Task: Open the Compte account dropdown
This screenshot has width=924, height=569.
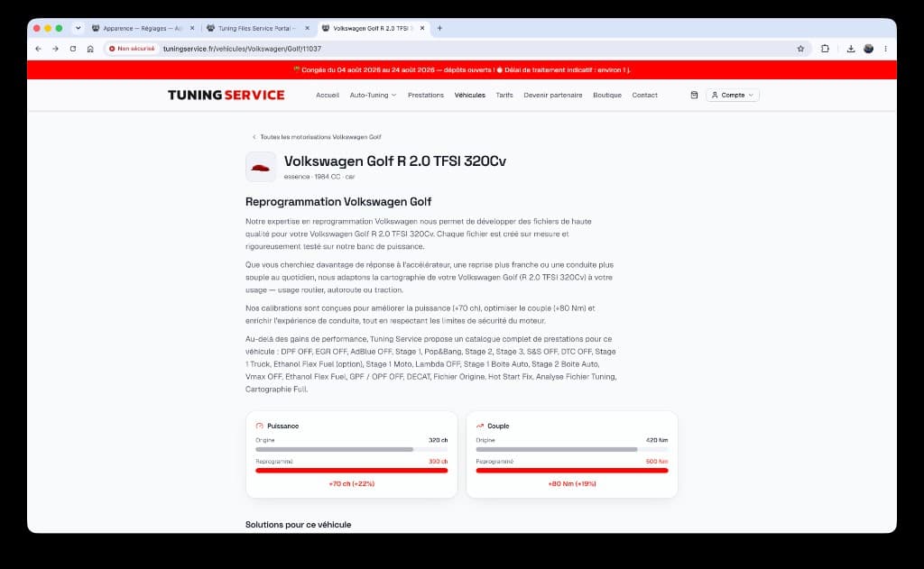Action: tap(733, 95)
